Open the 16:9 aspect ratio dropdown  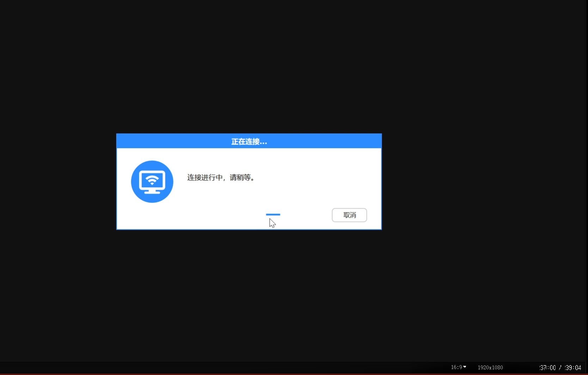pos(459,367)
